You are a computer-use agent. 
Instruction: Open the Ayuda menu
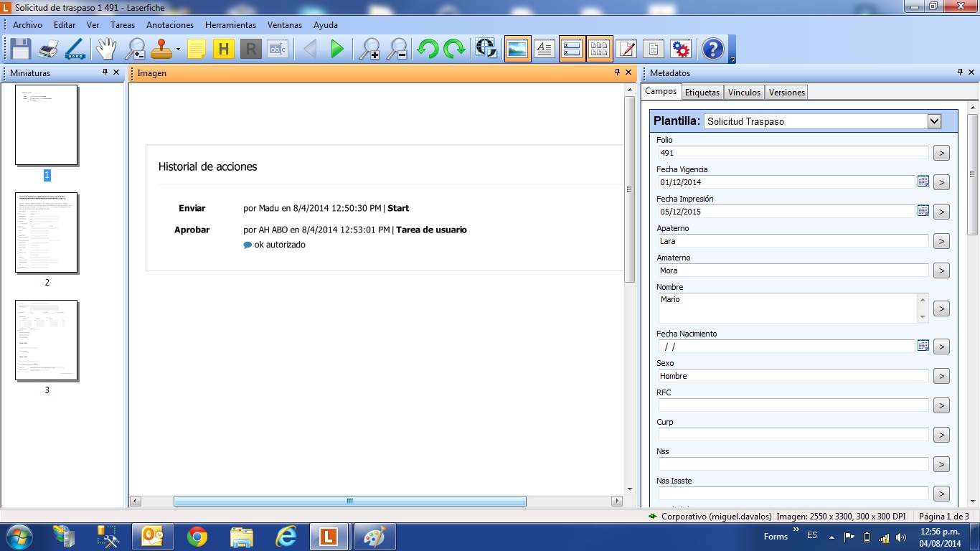click(x=326, y=24)
